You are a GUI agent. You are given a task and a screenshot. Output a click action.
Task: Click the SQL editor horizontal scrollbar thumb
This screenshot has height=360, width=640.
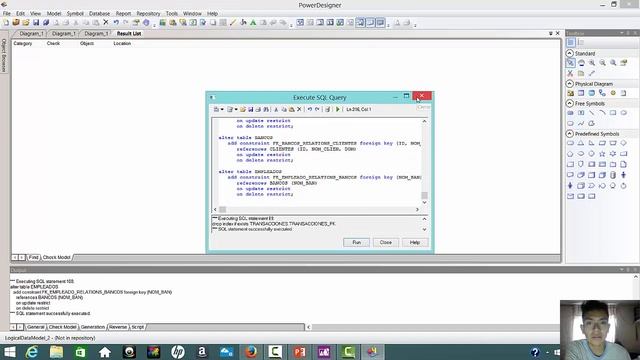(x=222, y=209)
